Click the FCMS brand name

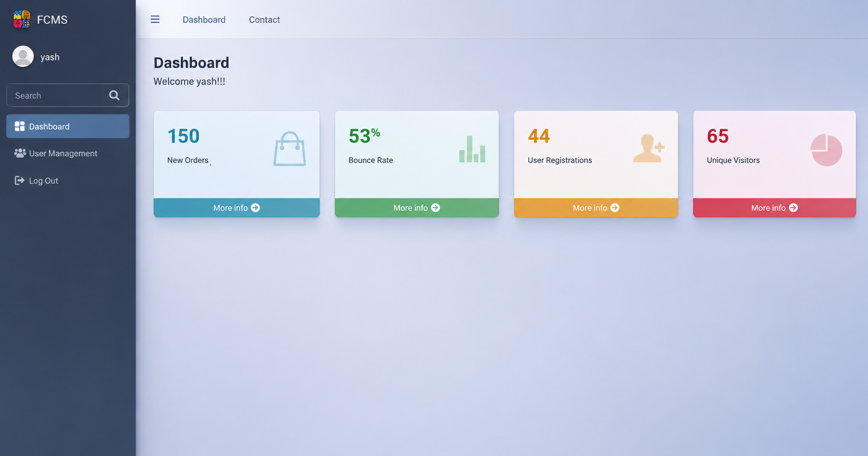tap(52, 20)
